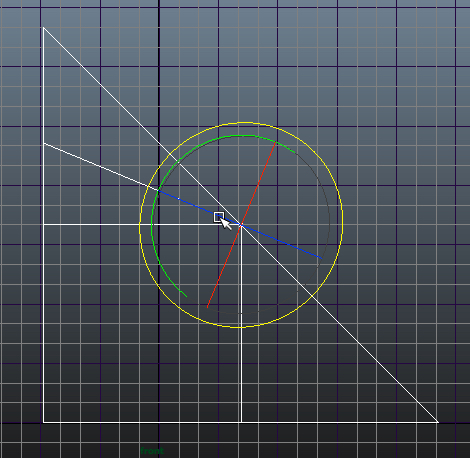The width and height of the screenshot is (470, 458).
Task: Click the green 'front' view label
Action: coord(152,451)
